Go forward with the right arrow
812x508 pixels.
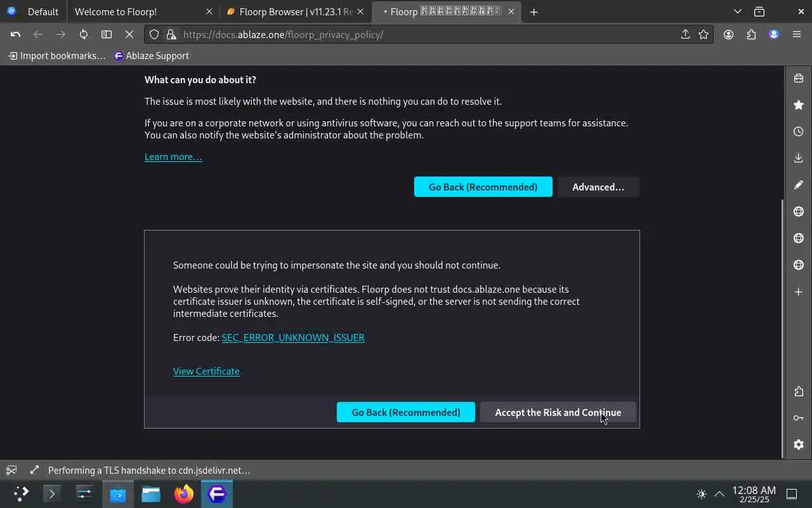click(x=61, y=34)
